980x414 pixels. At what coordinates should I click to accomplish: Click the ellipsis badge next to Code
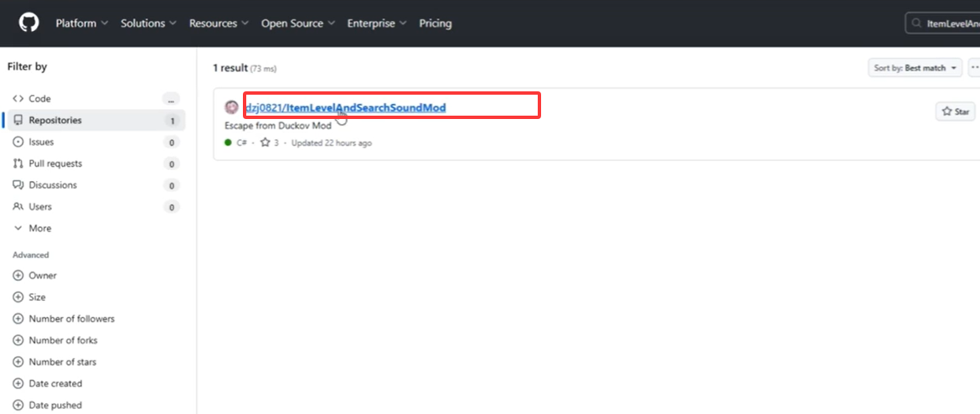point(172,99)
